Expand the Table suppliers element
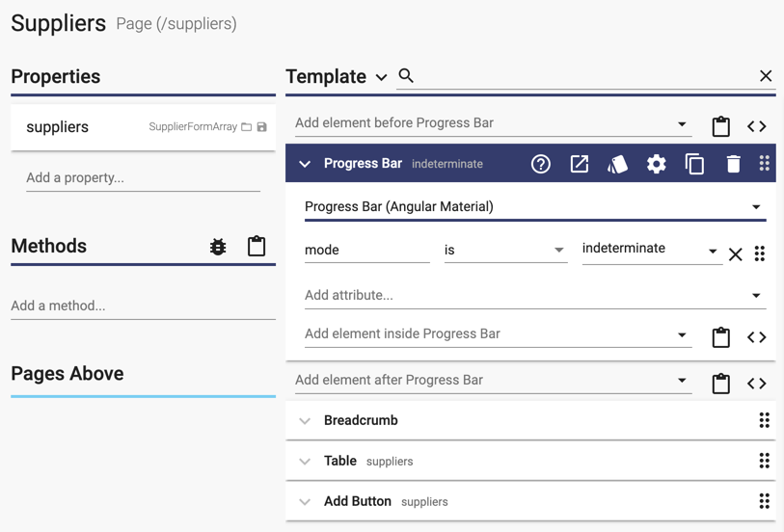The image size is (784, 532). point(305,462)
